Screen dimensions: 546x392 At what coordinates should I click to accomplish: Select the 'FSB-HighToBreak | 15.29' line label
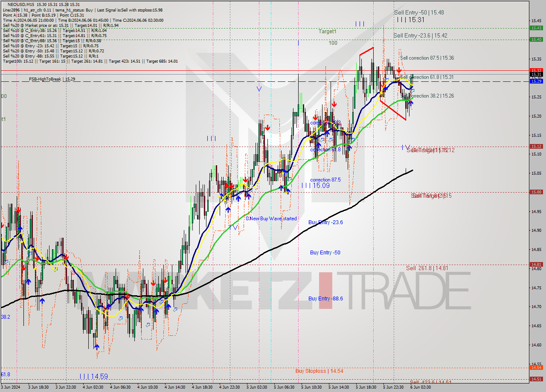tap(52, 79)
